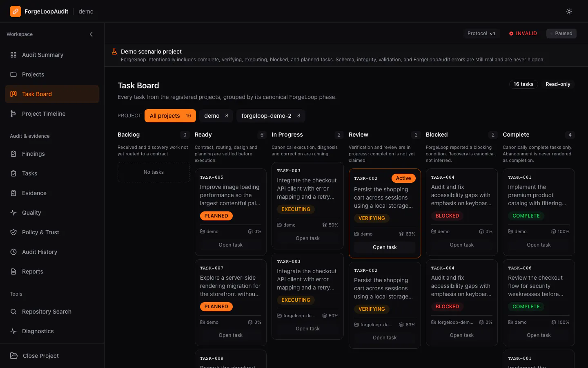This screenshot has height=368, width=588.
Task: Click the Projects folder icon
Action: pos(13,74)
